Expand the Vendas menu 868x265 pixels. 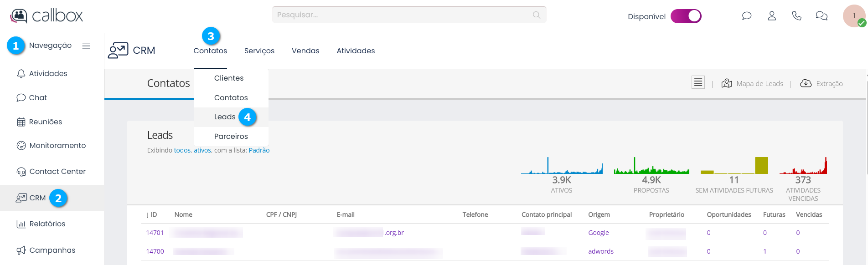[305, 51]
